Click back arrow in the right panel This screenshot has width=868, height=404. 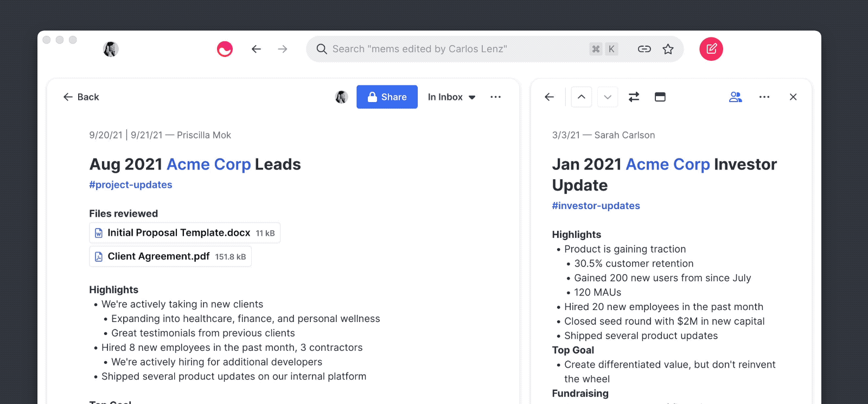point(550,97)
